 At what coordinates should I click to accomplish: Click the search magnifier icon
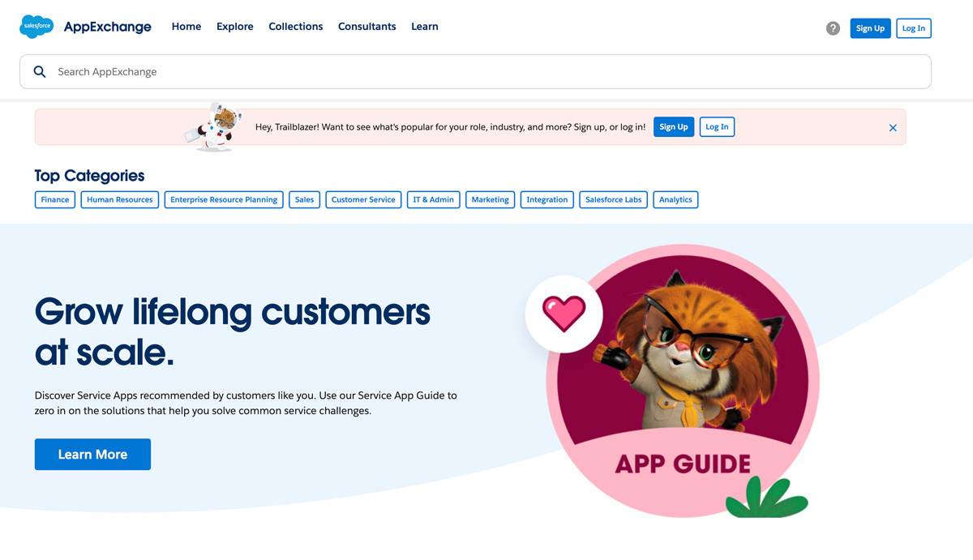[x=40, y=72]
